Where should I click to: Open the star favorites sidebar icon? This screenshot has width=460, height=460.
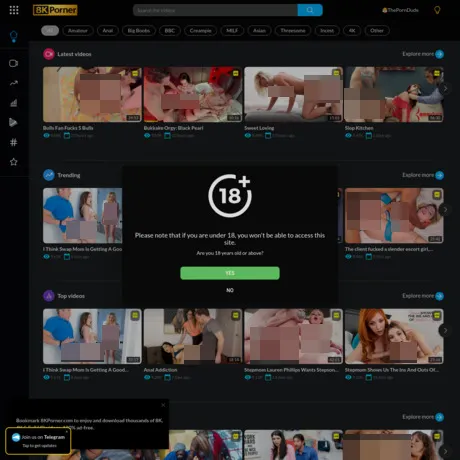pyautogui.click(x=13, y=162)
